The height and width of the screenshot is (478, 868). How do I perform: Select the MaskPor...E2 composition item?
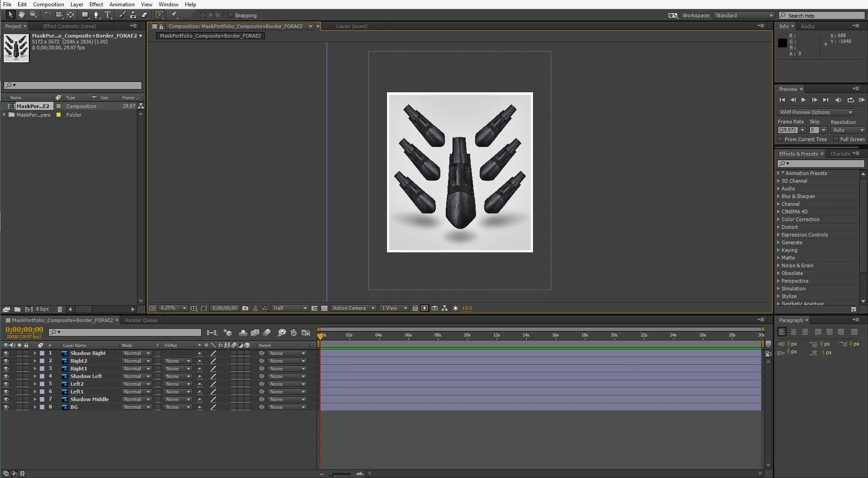click(33, 106)
